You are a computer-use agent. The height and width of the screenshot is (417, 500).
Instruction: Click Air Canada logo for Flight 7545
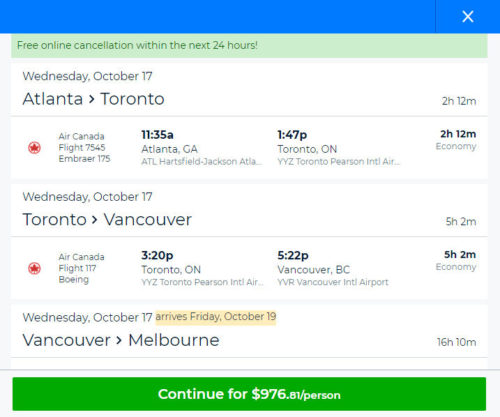(34, 147)
